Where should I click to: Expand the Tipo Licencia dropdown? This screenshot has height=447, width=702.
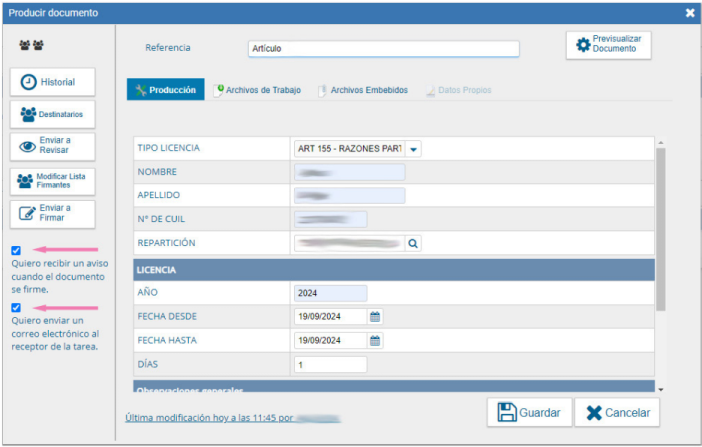click(414, 149)
